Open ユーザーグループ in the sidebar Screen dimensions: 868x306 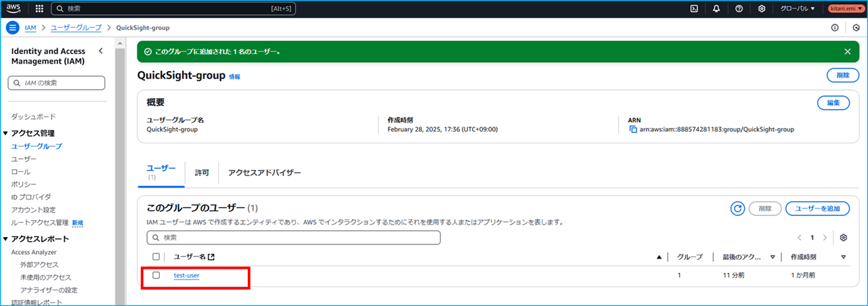click(37, 146)
